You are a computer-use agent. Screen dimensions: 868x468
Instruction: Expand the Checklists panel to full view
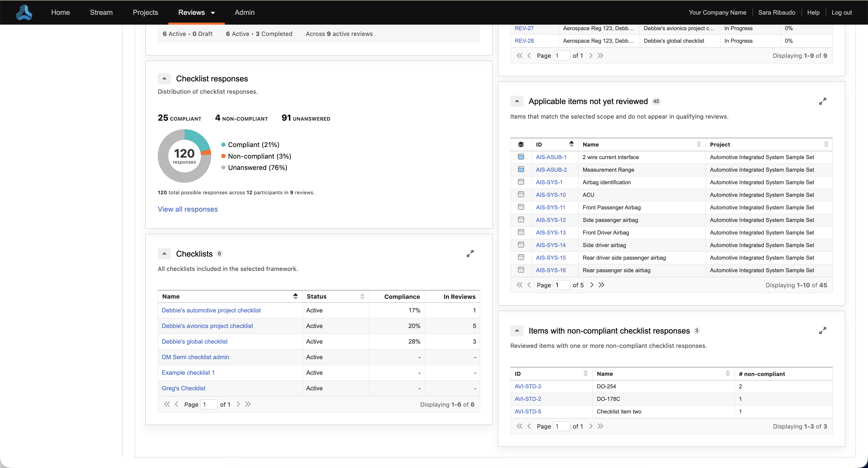coord(470,254)
